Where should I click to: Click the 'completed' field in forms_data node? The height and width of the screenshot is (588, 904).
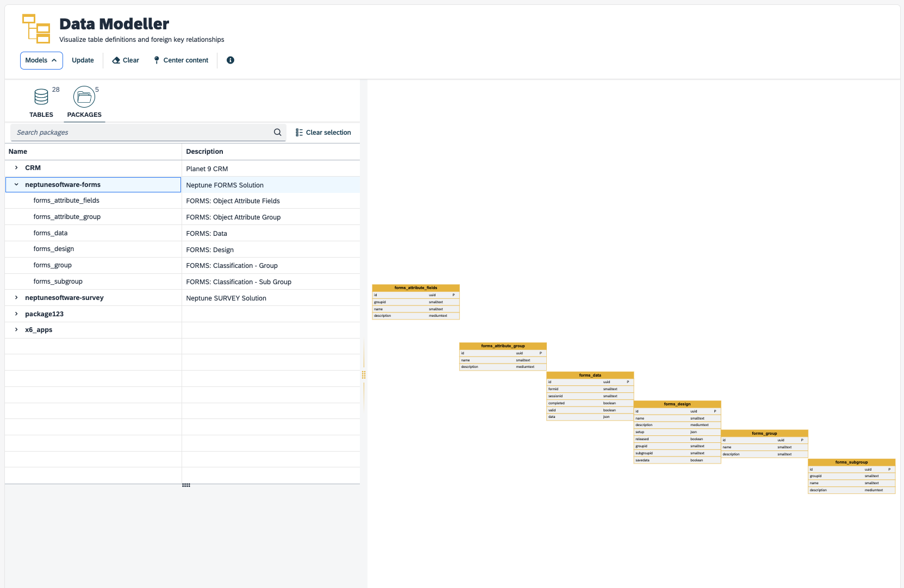pos(590,403)
